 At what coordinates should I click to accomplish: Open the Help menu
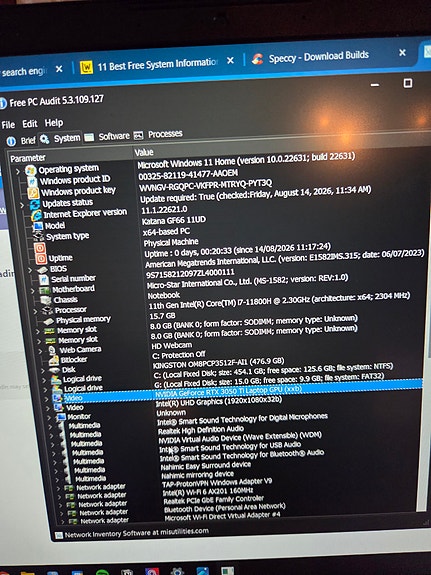tap(54, 123)
